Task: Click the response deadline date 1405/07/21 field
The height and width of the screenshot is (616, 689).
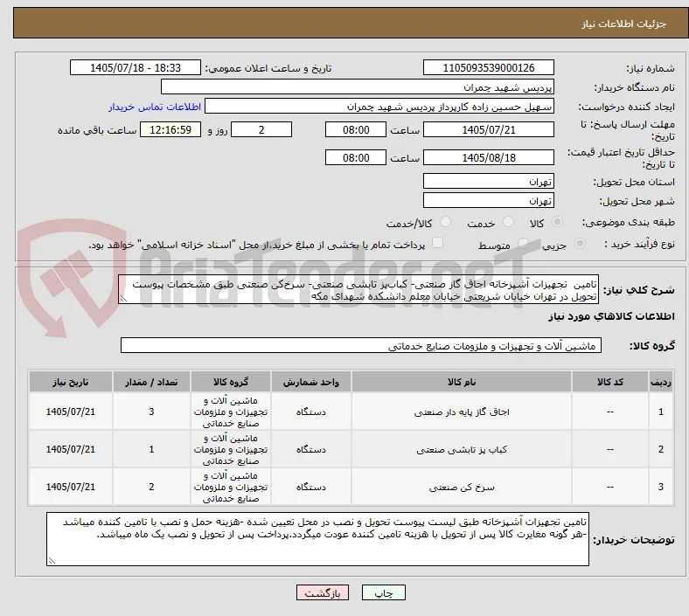Action: (489, 130)
